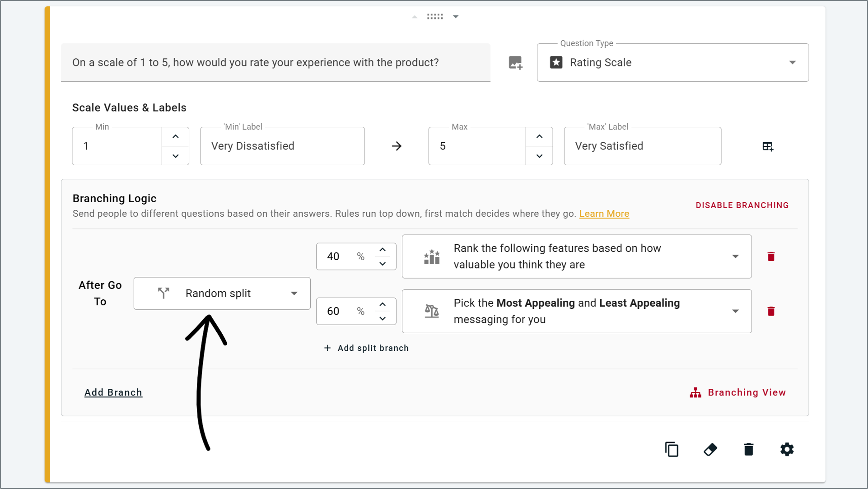
Task: Delete the 40% split branch
Action: pos(771,256)
